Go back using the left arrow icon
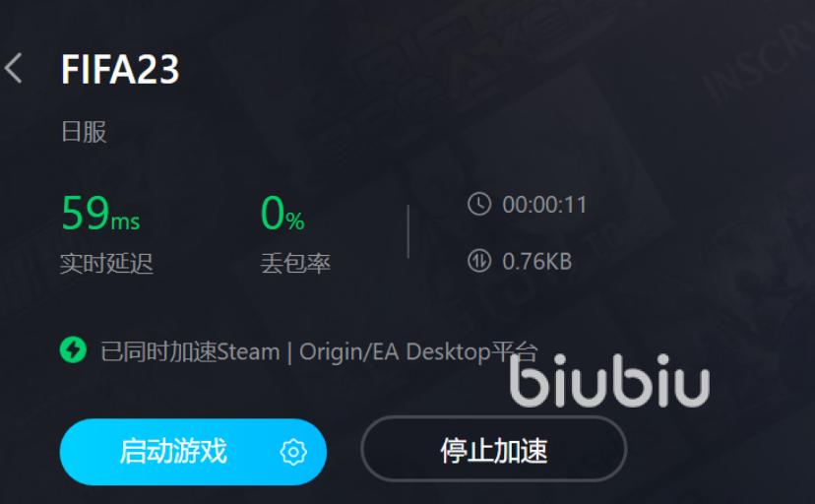 pyautogui.click(x=14, y=68)
